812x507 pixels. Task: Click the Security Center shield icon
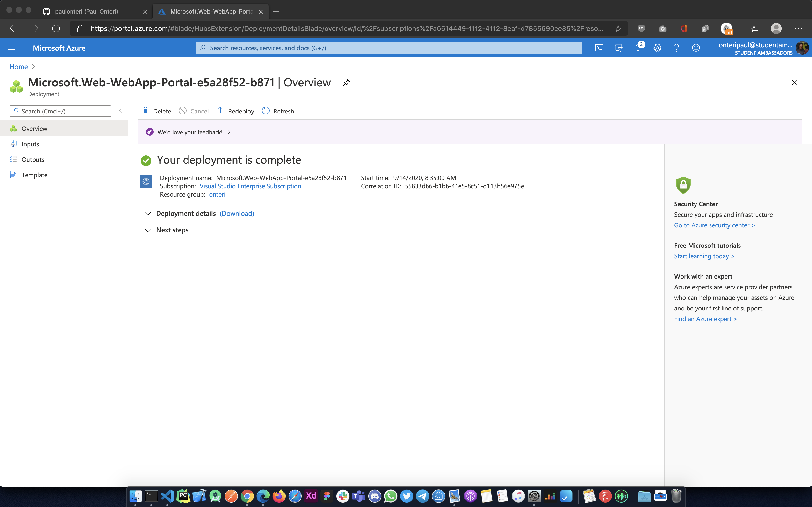pyautogui.click(x=682, y=185)
